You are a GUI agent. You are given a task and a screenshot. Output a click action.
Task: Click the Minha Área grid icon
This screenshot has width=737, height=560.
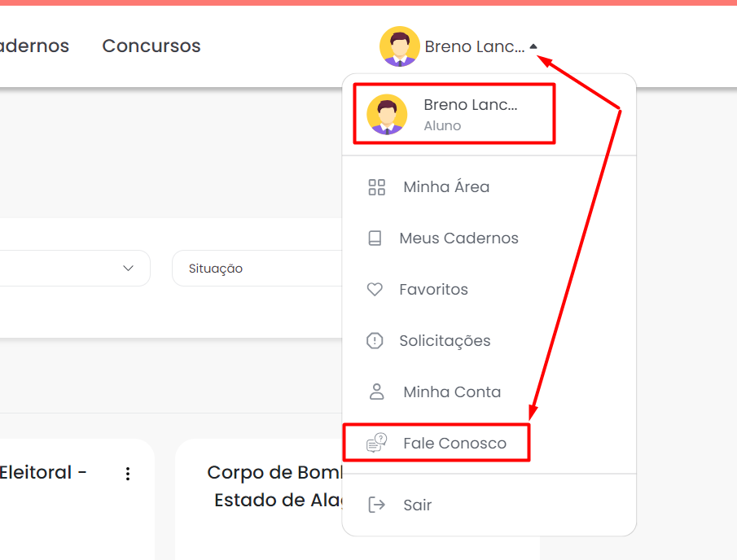[376, 187]
